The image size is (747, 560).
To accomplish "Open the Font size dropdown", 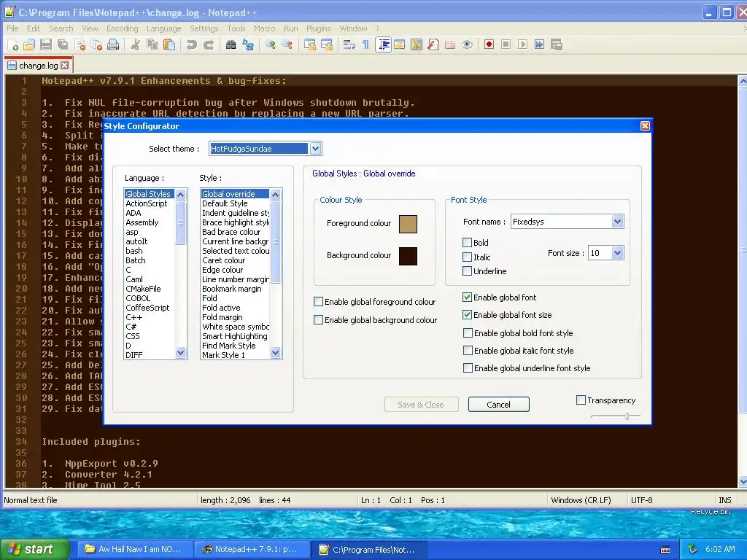I will pos(617,253).
